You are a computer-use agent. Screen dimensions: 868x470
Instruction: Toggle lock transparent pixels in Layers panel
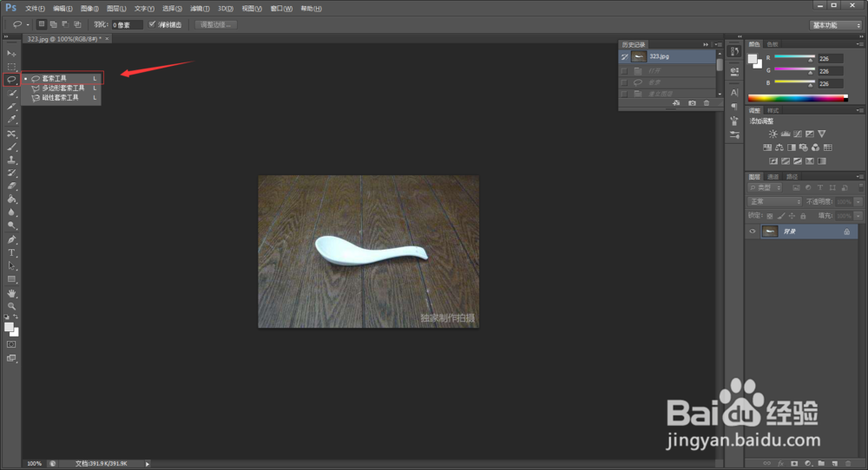click(770, 216)
